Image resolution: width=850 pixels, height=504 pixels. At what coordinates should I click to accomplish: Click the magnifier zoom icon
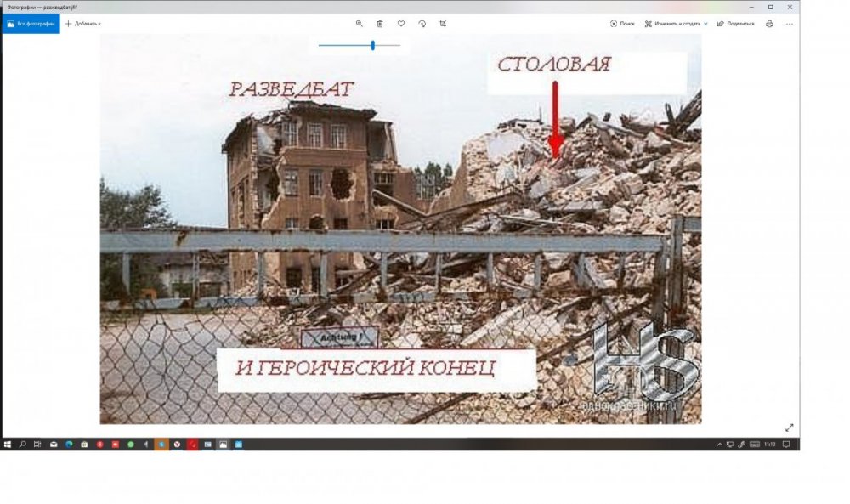tap(360, 23)
